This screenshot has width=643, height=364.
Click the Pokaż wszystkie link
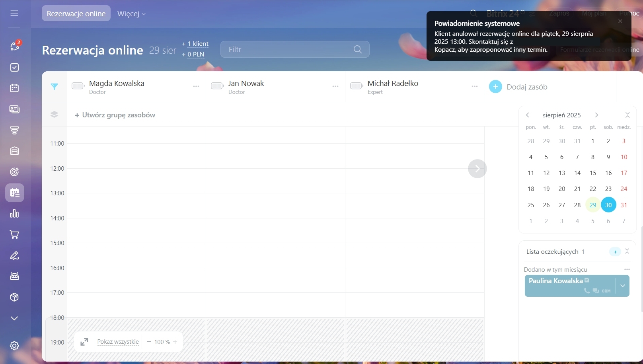coord(118,342)
